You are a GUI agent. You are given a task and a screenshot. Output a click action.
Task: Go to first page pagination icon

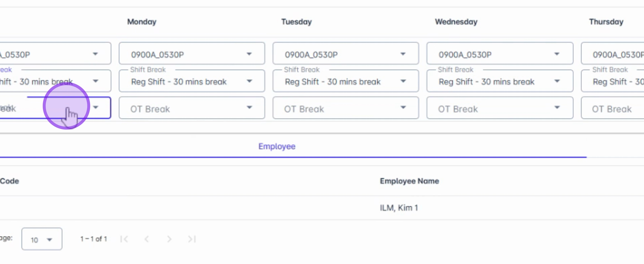124,239
